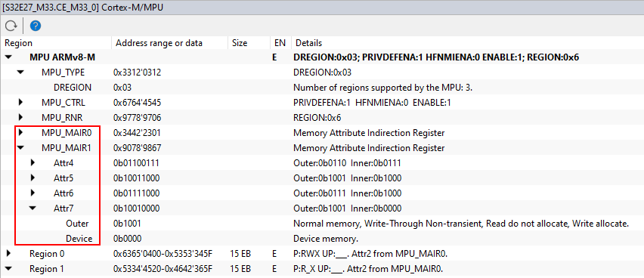Select the MPU_MAIR1 row label

pyautogui.click(x=66, y=148)
